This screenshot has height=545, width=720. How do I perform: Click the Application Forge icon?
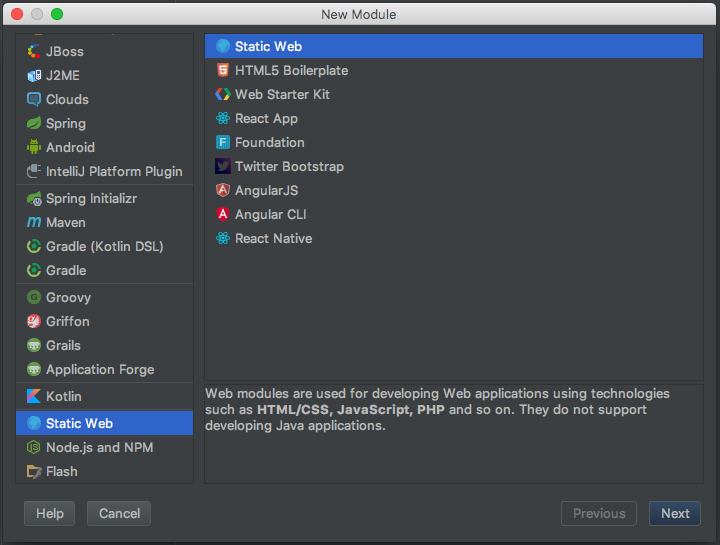34,369
